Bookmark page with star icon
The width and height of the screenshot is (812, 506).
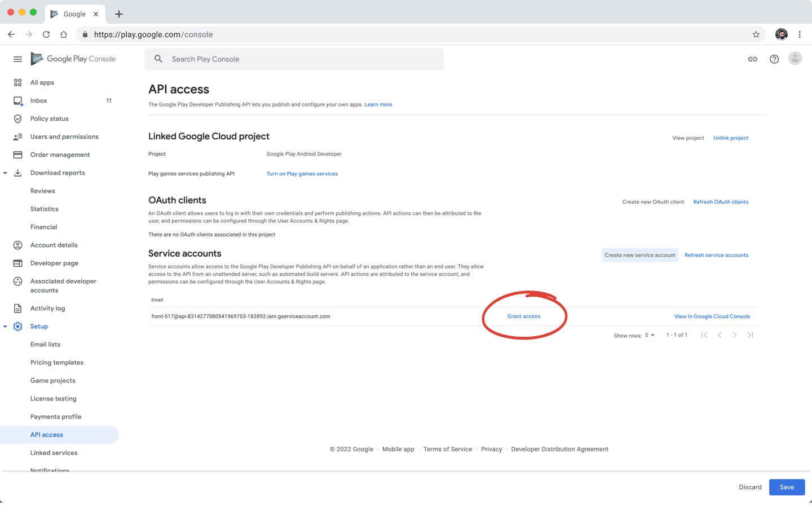coord(756,34)
